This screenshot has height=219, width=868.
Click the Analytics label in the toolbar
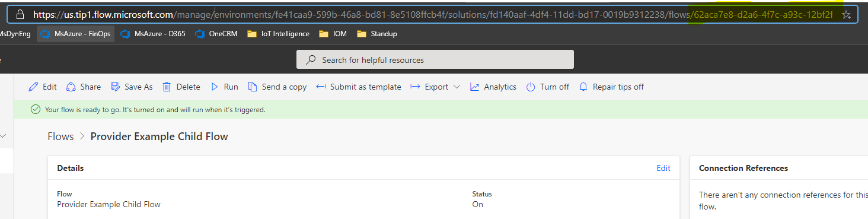(500, 87)
